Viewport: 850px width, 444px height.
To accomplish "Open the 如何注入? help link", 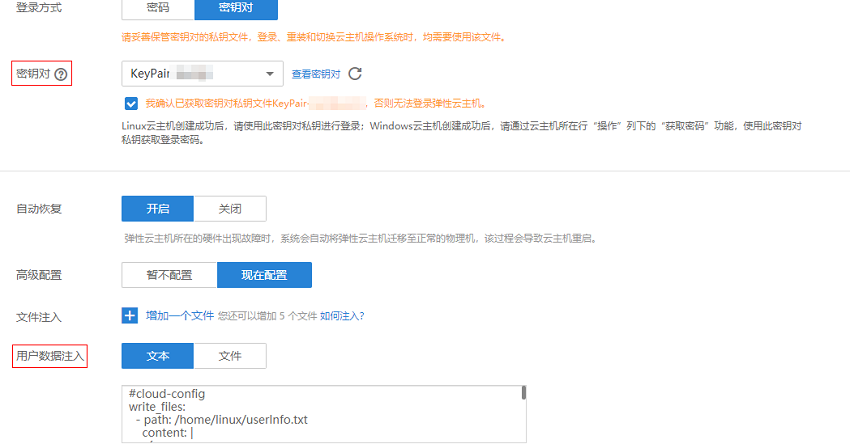I will pyautogui.click(x=342, y=316).
